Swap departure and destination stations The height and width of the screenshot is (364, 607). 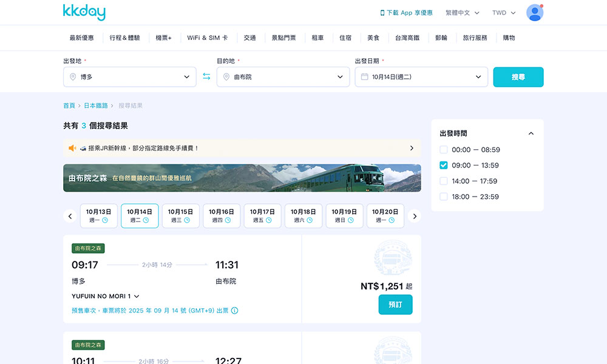point(206,76)
